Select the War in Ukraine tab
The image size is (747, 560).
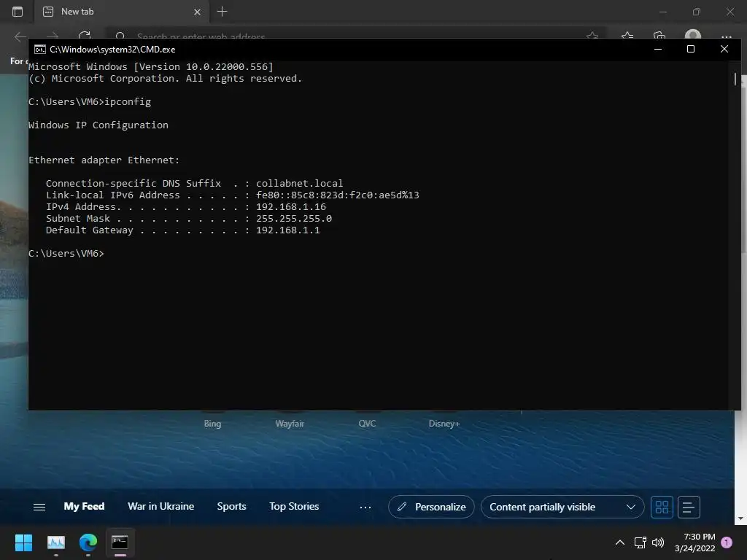[x=161, y=507]
